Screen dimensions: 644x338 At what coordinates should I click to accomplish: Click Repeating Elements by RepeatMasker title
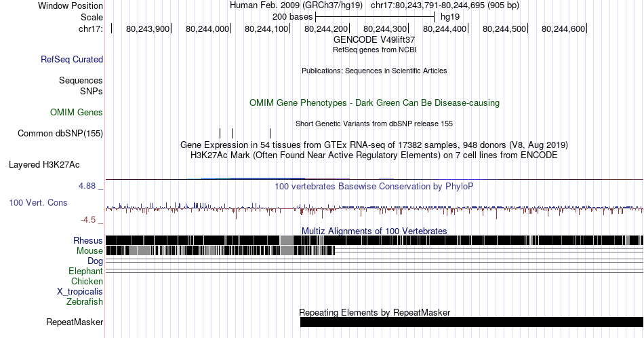tap(375, 312)
